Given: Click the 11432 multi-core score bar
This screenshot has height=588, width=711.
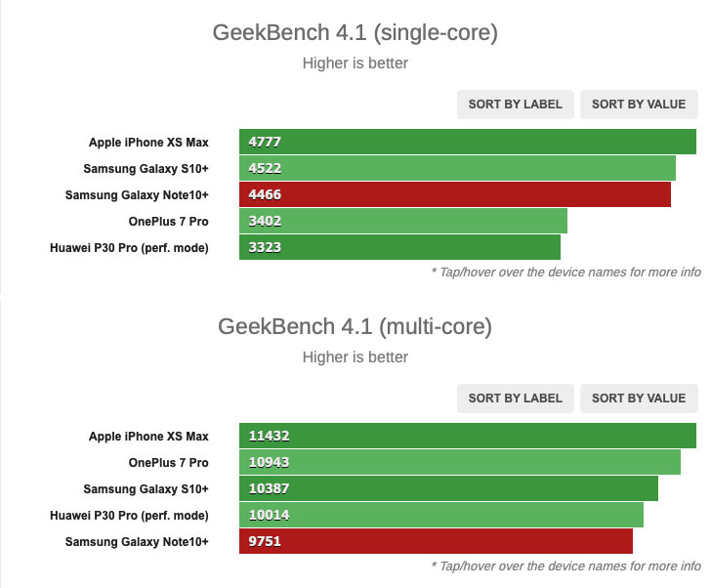Looking at the screenshot, I should [468, 436].
